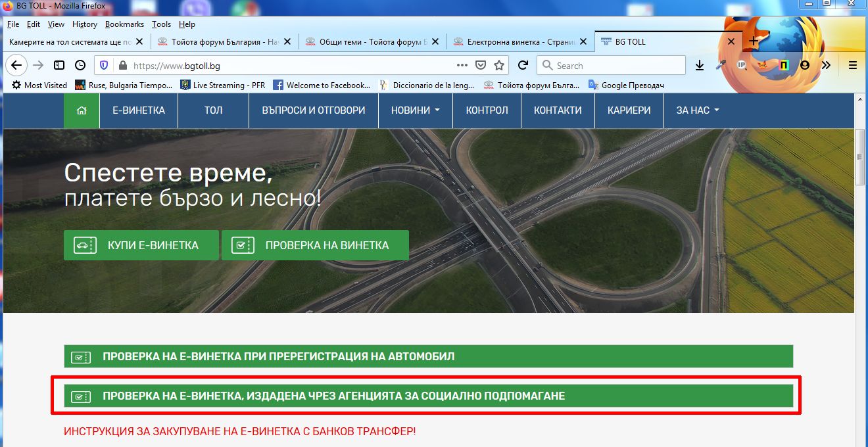Click the page vertical scrollbar thumb
Image resolution: width=868 pixels, height=447 pixels.
[859, 158]
